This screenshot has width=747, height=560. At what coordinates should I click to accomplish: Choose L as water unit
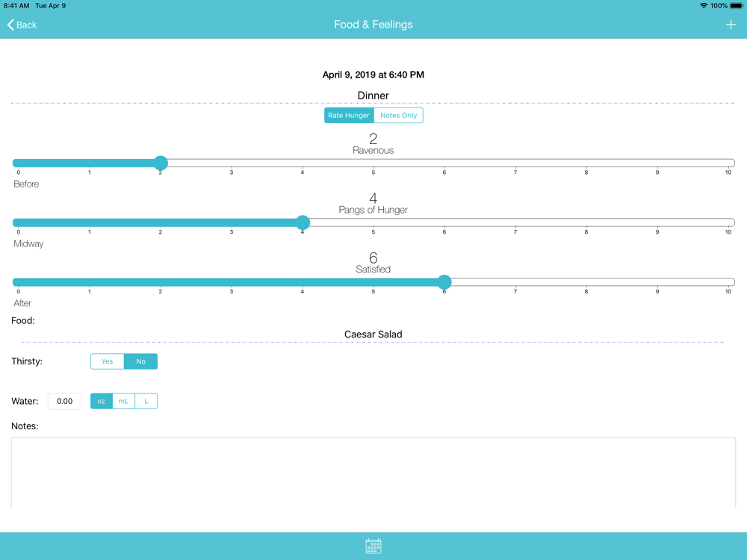pos(146,401)
